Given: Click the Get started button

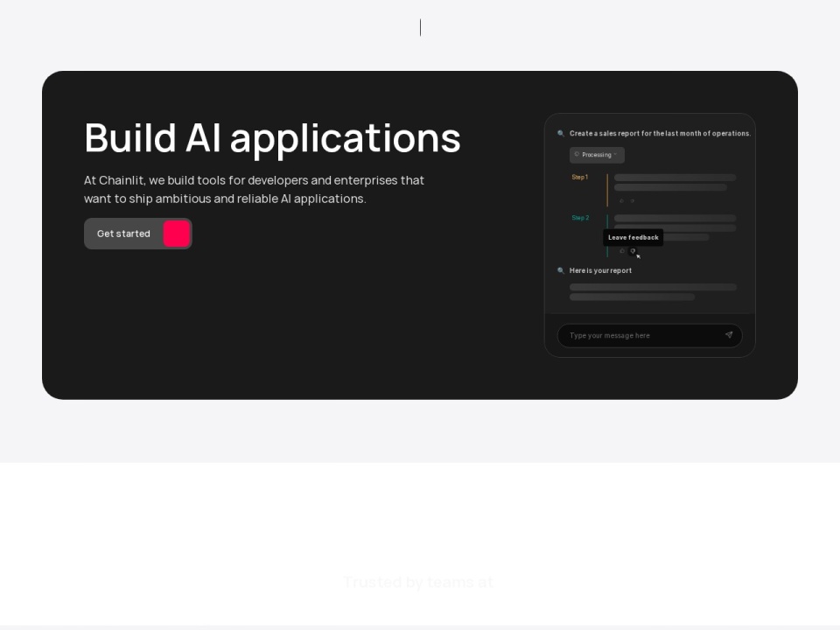Looking at the screenshot, I should coord(137,234).
